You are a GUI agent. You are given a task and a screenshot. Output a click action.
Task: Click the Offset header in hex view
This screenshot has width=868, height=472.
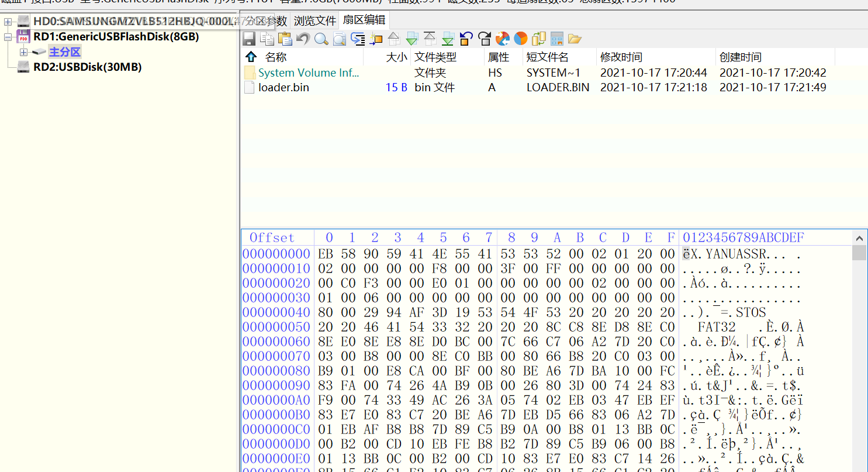(x=272, y=237)
